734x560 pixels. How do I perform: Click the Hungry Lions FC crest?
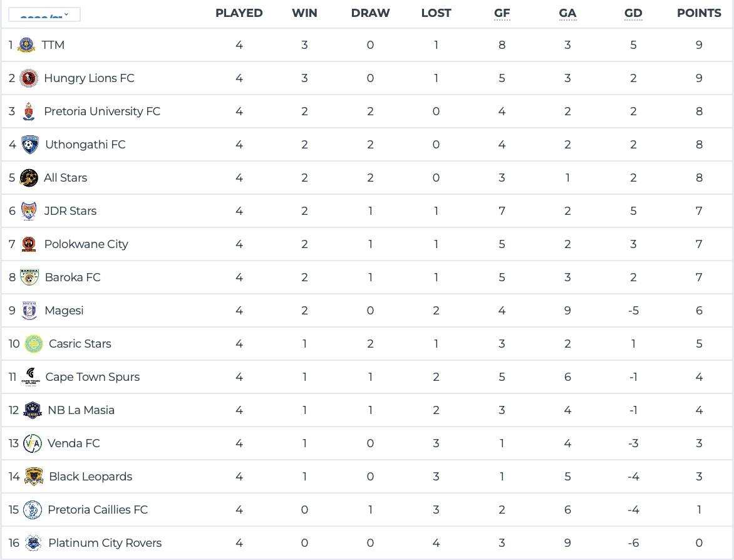(28, 78)
